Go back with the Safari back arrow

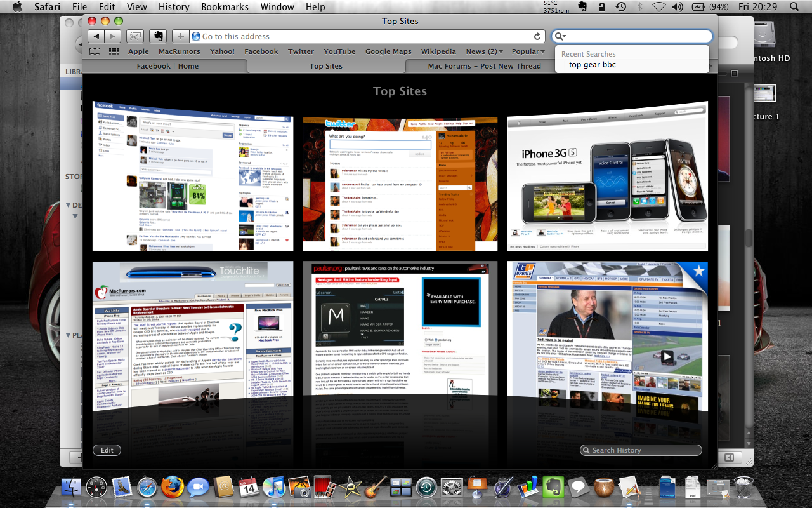[96, 37]
